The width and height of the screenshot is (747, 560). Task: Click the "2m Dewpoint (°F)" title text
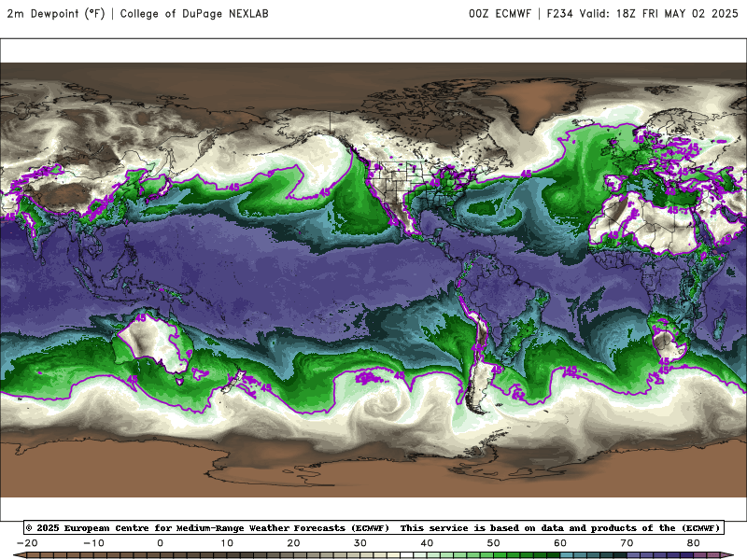(56, 14)
